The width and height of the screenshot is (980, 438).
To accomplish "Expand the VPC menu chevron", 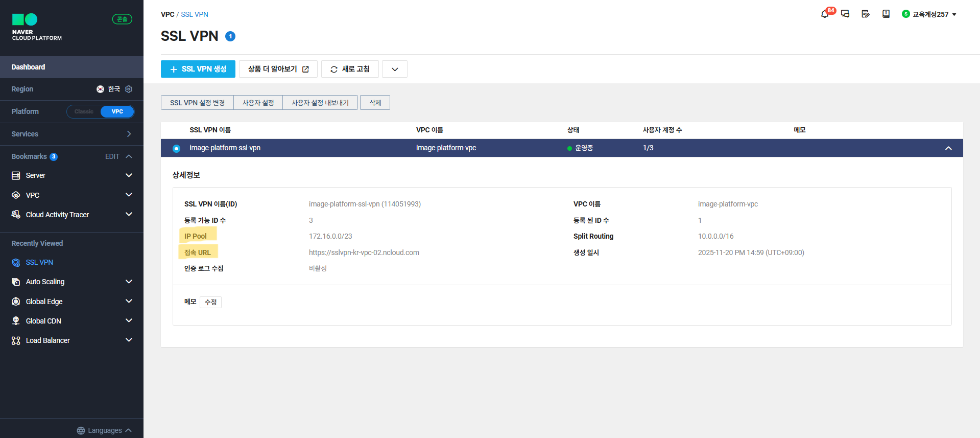I will click(129, 195).
